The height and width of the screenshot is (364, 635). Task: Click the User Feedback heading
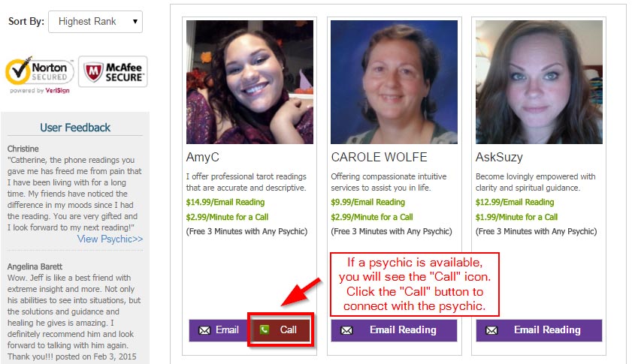(x=75, y=128)
